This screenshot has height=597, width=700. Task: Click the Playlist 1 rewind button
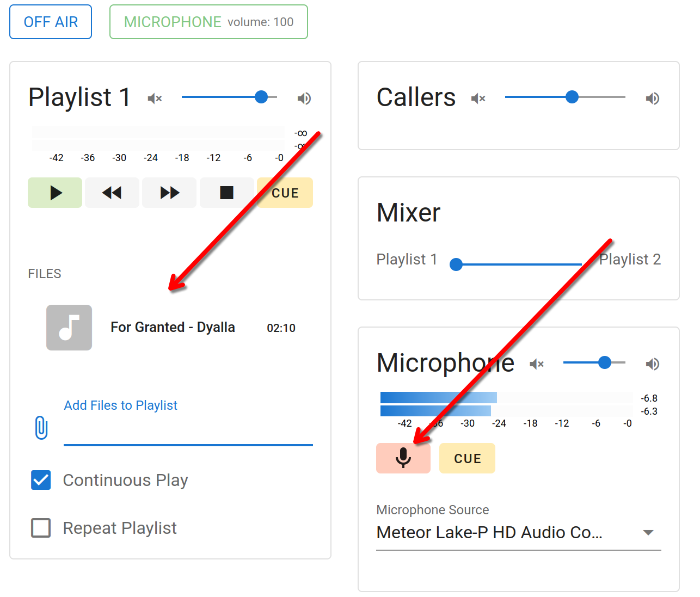[112, 193]
